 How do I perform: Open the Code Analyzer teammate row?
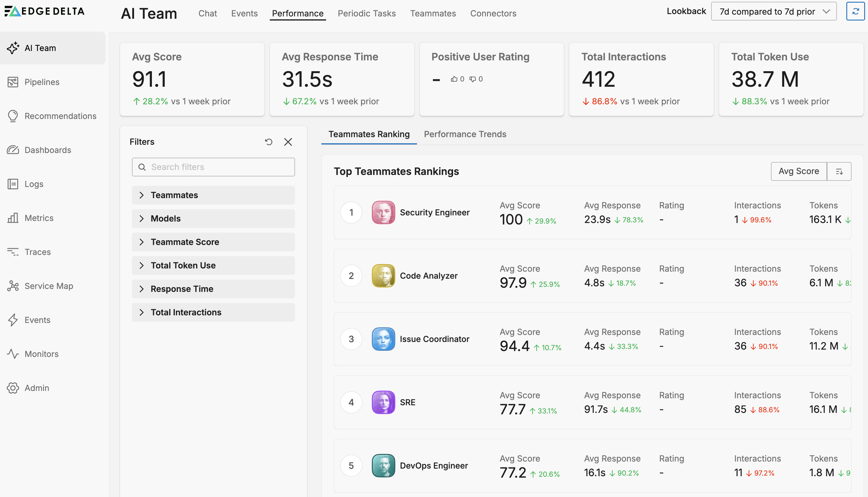tap(428, 276)
